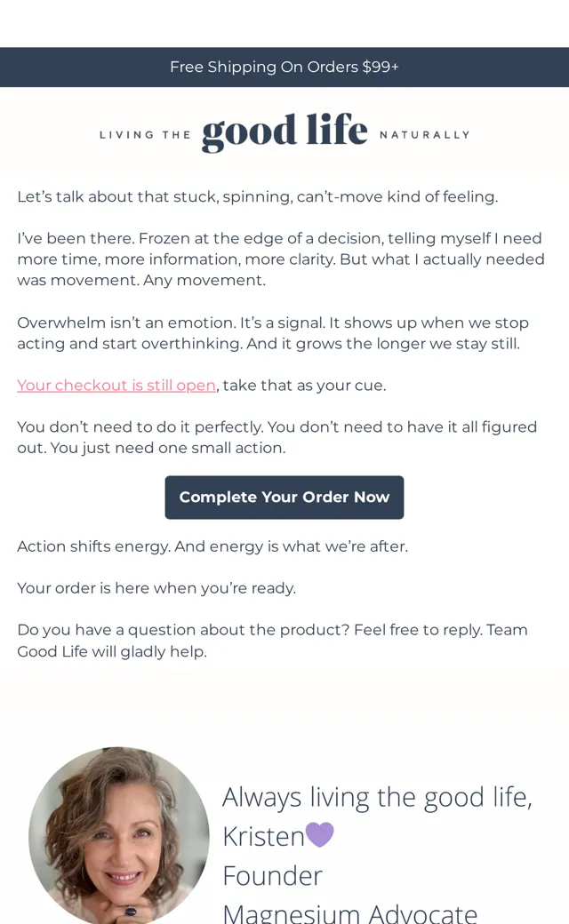Click the 'Your checkout is still open' link
The image size is (569, 924).
(x=116, y=386)
